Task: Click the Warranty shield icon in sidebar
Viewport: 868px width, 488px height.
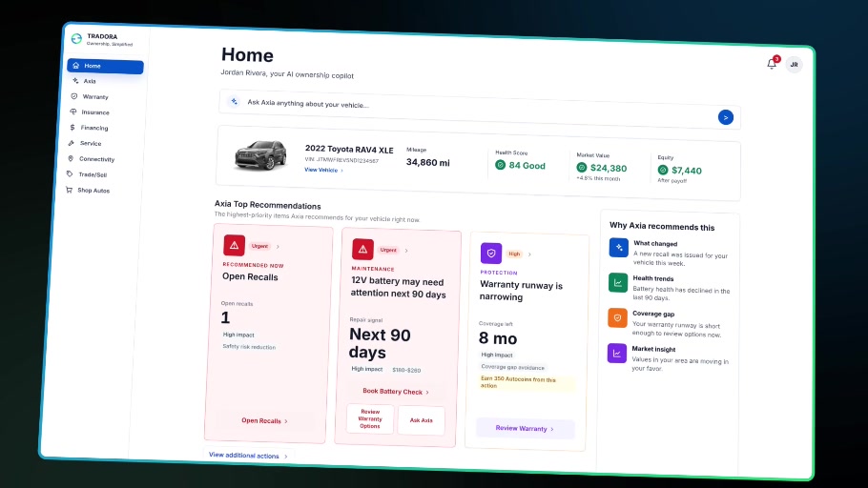Action: pos(74,96)
